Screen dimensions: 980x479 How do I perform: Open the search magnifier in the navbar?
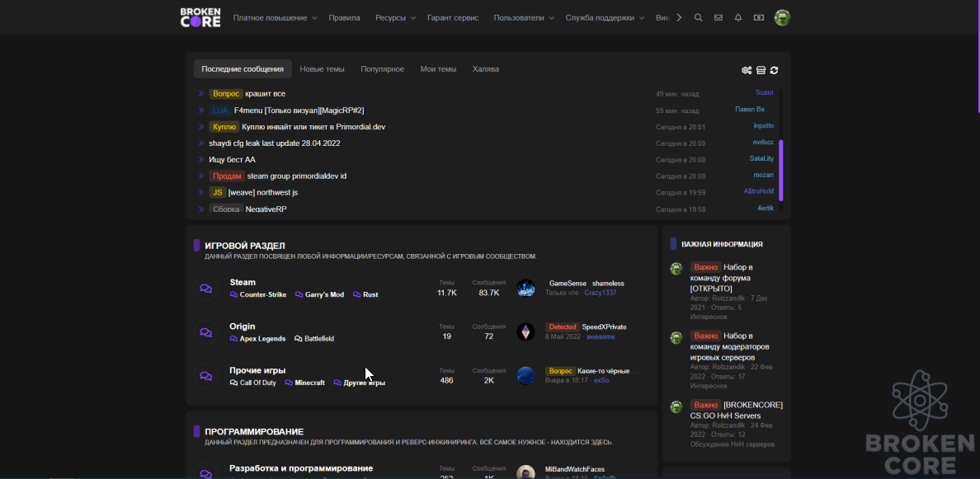click(x=698, y=17)
